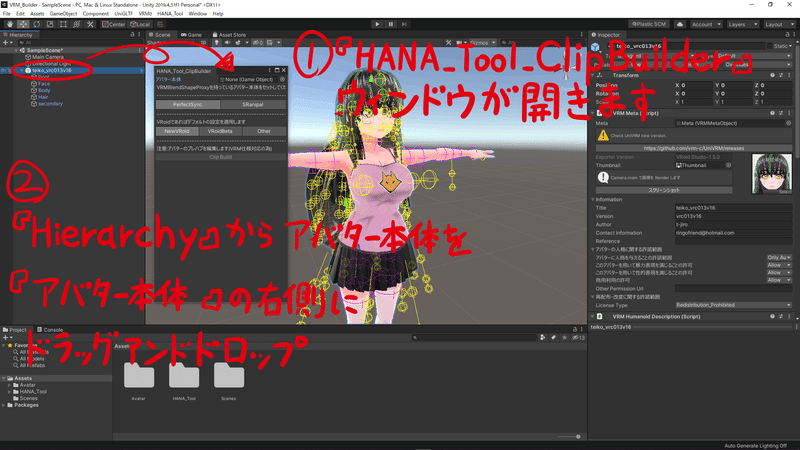The width and height of the screenshot is (800, 450).
Task: Open the Gizmos dropdown in Scene view
Action: click(x=483, y=43)
